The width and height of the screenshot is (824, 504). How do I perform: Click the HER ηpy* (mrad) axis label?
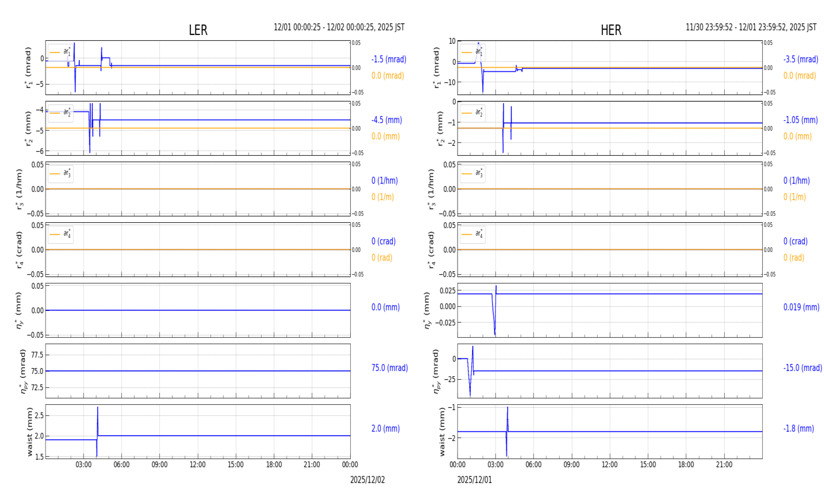click(x=436, y=371)
